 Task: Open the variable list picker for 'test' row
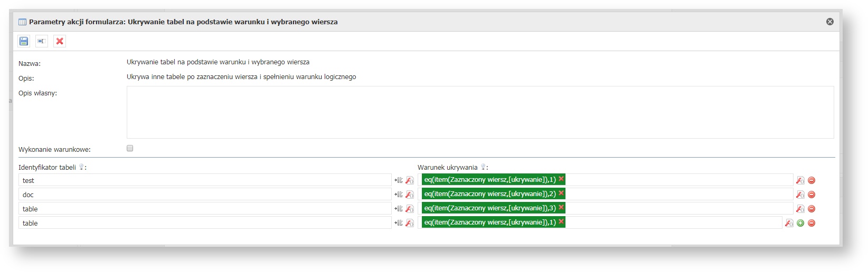click(x=398, y=180)
